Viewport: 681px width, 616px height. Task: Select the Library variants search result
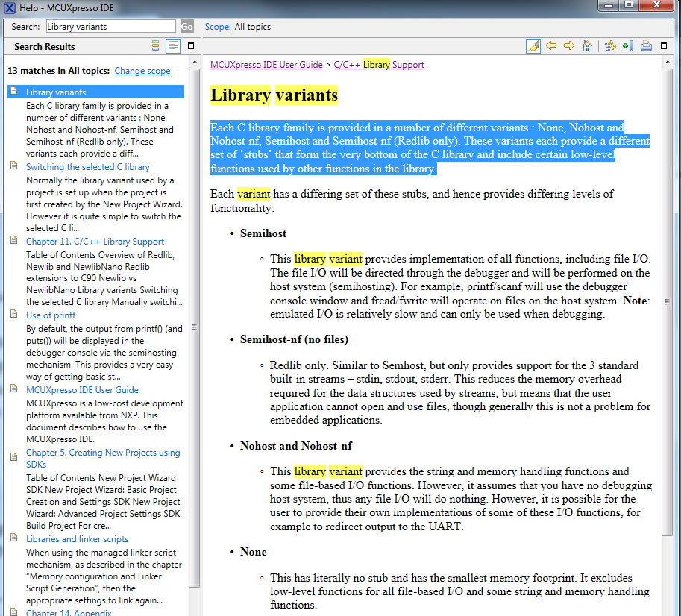coord(96,92)
